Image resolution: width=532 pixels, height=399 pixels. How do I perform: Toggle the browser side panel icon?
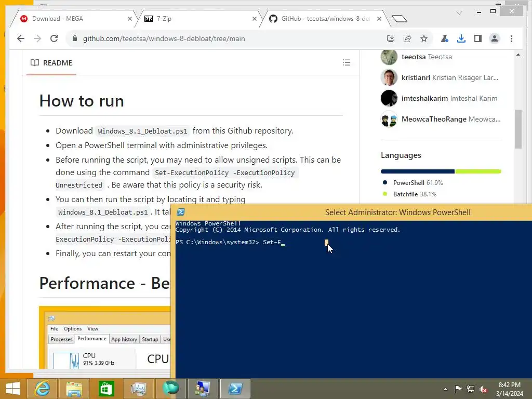click(x=478, y=38)
